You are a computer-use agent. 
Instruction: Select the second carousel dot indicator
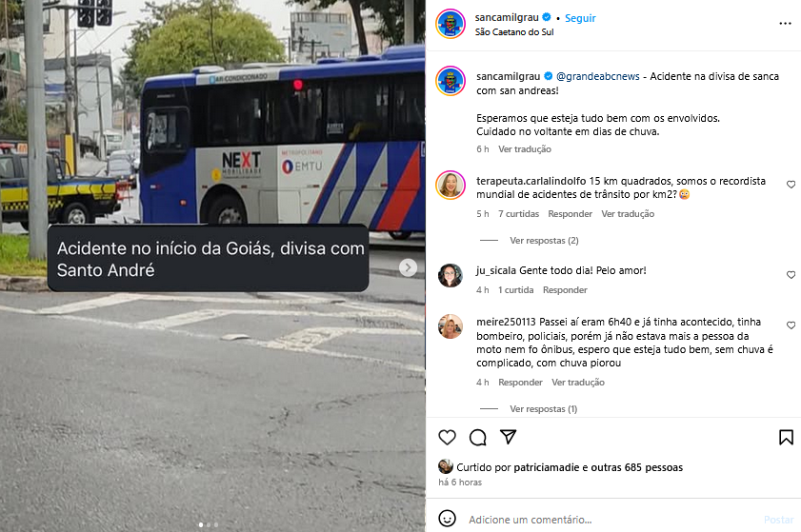click(209, 524)
